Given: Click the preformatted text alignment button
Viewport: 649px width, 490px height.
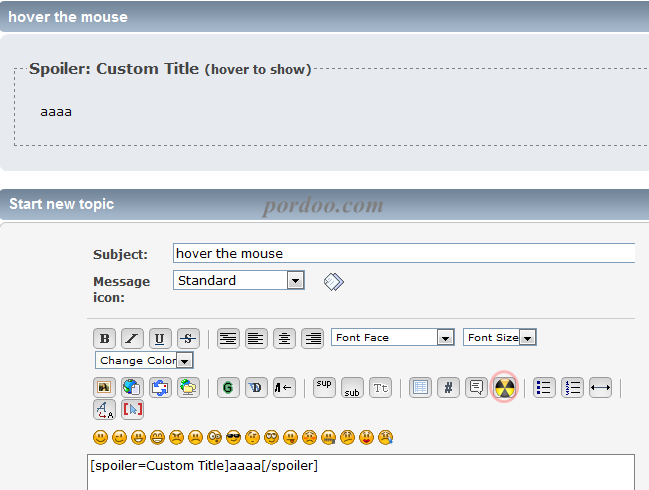Looking at the screenshot, I should tap(228, 339).
